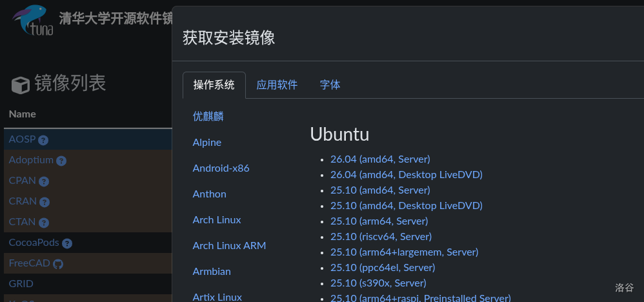
Task: Select the 操作系统 tab
Action: click(214, 85)
